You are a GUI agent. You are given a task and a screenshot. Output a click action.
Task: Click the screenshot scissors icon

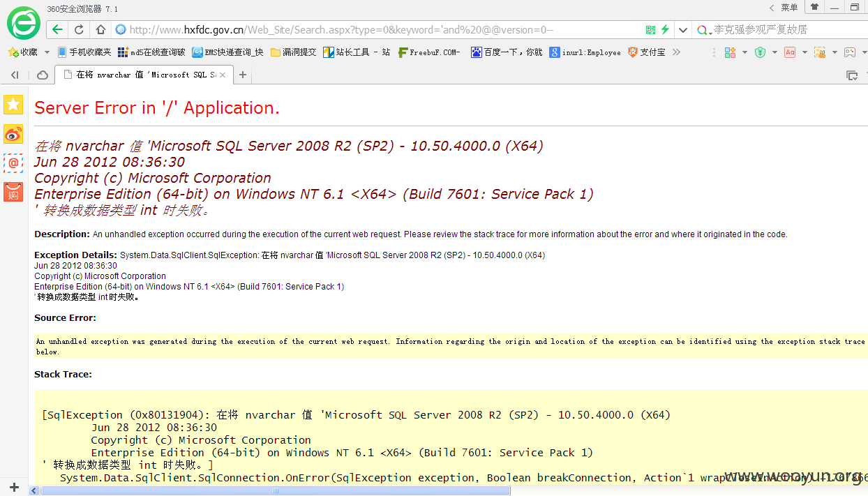[820, 52]
